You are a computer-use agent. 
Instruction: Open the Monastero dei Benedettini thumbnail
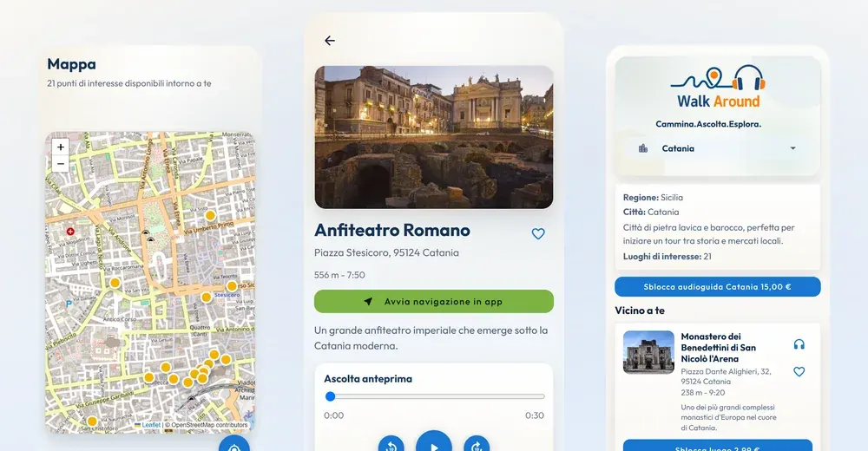pos(648,352)
